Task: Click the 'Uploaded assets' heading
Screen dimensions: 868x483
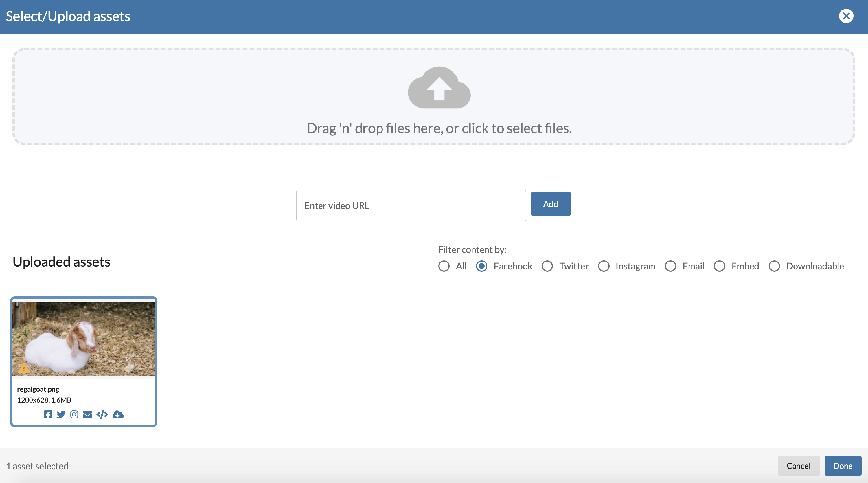Action: click(61, 262)
